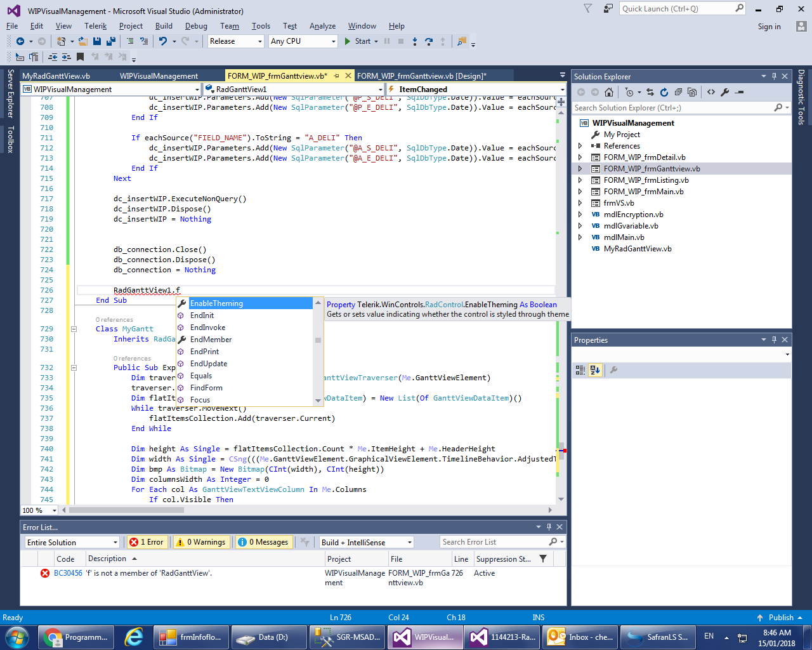This screenshot has height=650, width=812.
Task: Open the Release configuration dropdown
Action: click(235, 41)
